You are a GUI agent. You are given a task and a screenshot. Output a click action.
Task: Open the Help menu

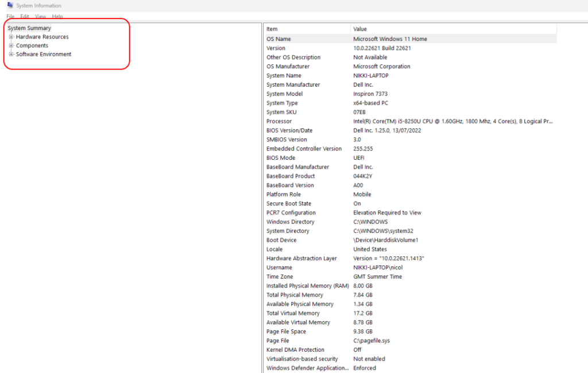coord(57,17)
